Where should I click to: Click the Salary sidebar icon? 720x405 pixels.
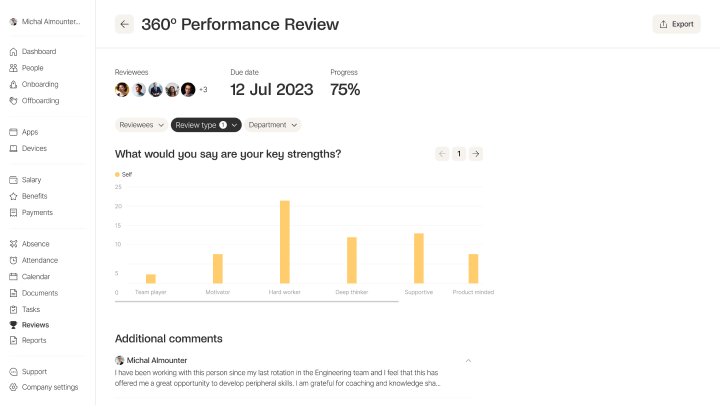point(13,180)
